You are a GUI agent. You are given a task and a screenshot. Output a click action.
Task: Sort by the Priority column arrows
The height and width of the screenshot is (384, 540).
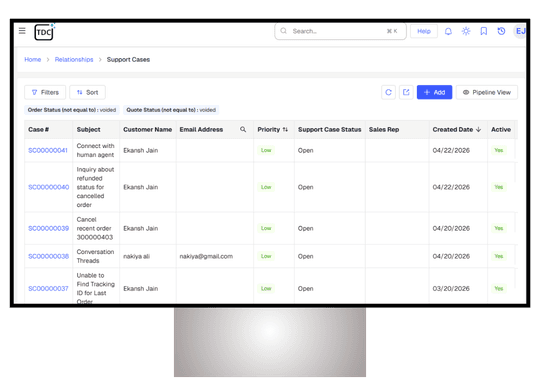[285, 129]
